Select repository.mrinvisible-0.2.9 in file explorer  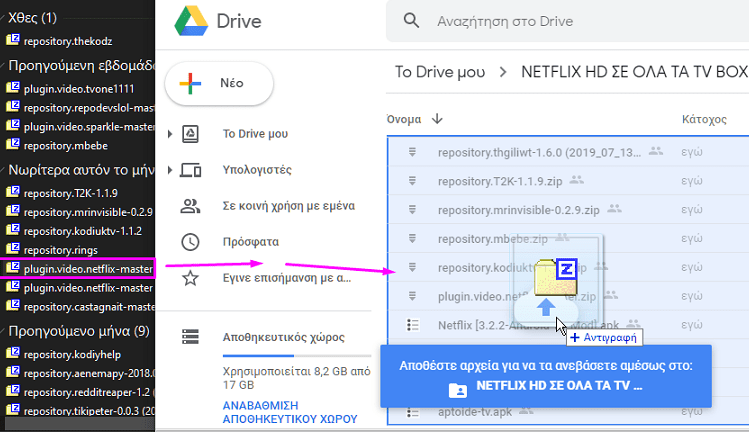click(x=88, y=212)
